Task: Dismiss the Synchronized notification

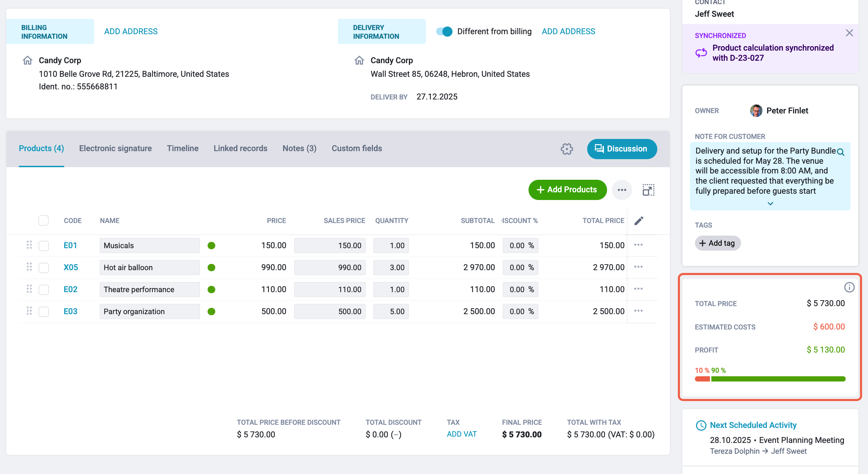Action: [850, 33]
